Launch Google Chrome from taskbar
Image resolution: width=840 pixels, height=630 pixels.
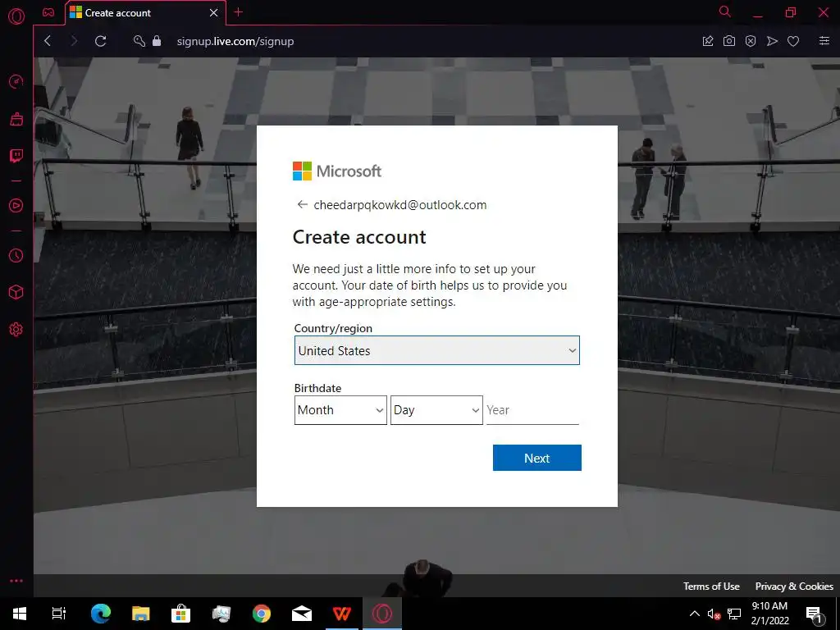point(262,614)
